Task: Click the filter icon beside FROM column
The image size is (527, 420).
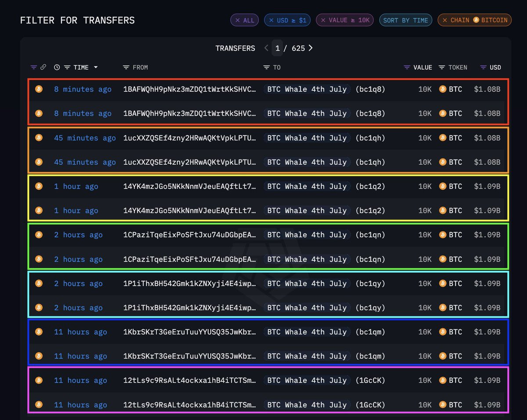Action: [126, 67]
